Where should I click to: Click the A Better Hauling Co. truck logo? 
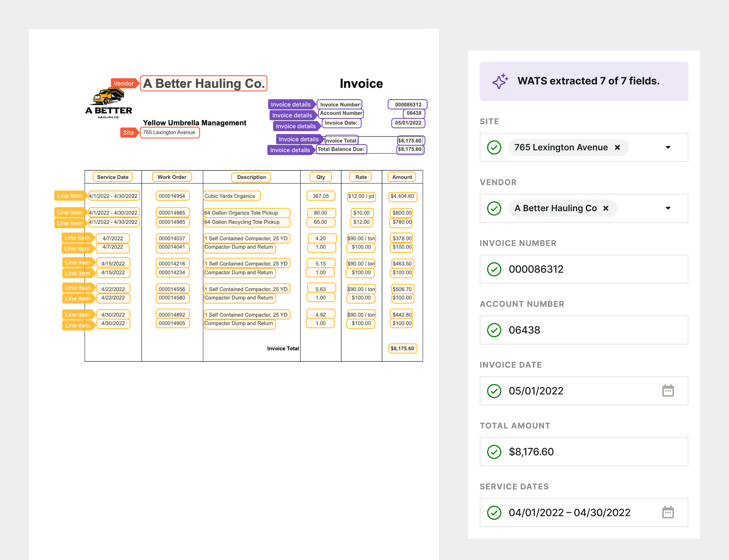pos(109,102)
